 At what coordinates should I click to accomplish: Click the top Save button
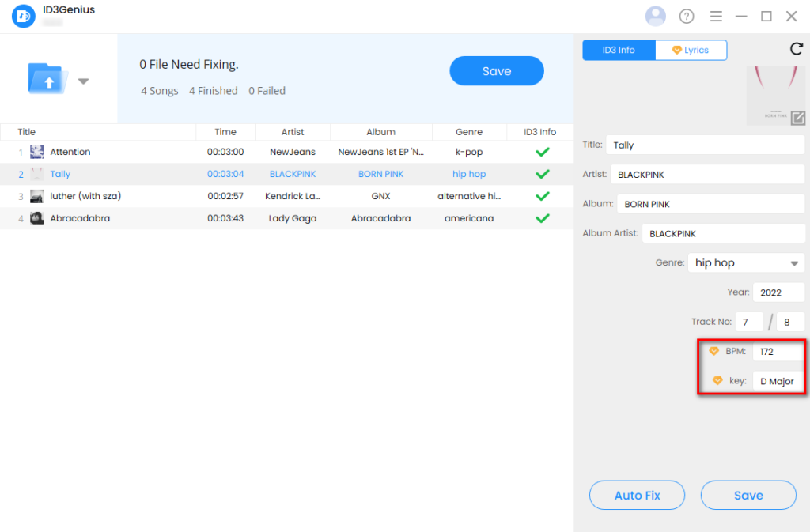[496, 70]
